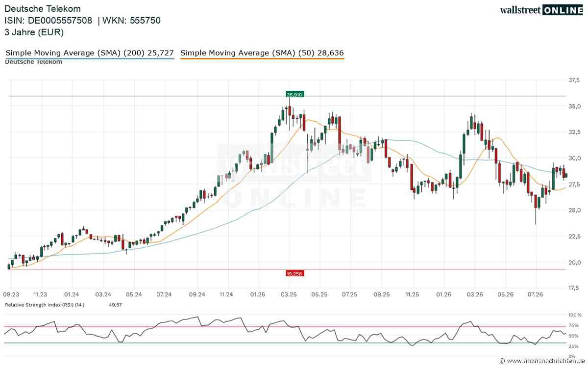Image resolution: width=588 pixels, height=368 pixels.
Task: Click the 07.26 date axis label
Action: [x=536, y=294]
